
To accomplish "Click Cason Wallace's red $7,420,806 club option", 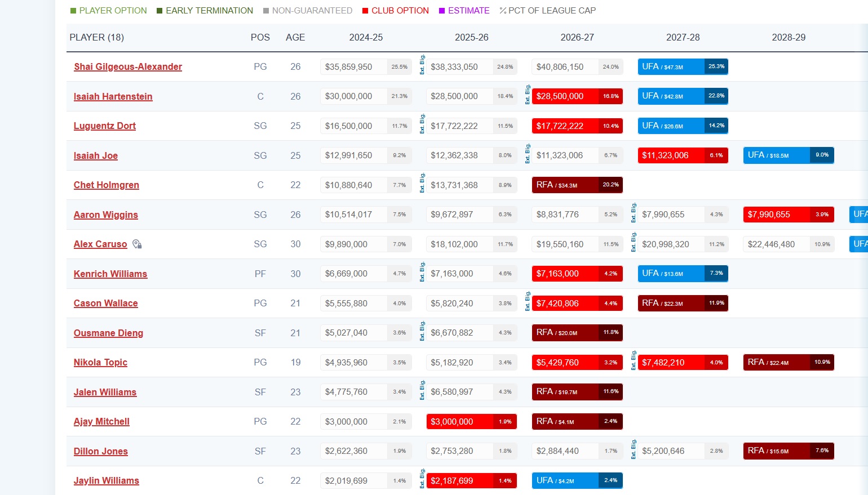I will 577,303.
